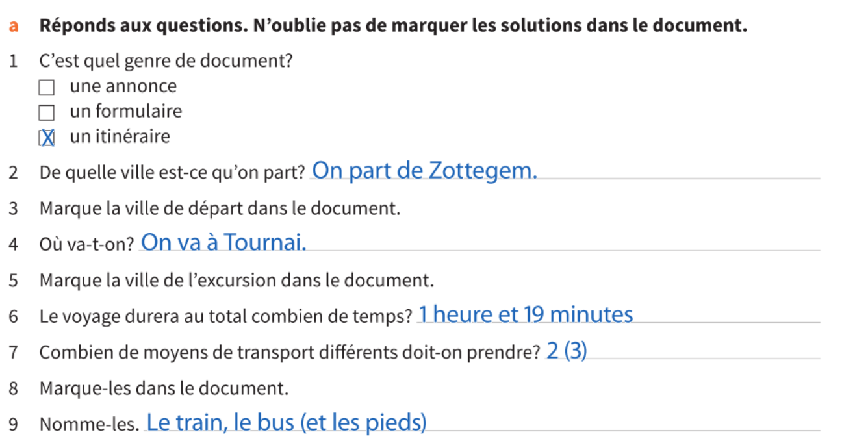Image resolution: width=868 pixels, height=441 pixels.
Task: Click question 'De quelle ville est-ce qu'on part?'
Action: (173, 173)
